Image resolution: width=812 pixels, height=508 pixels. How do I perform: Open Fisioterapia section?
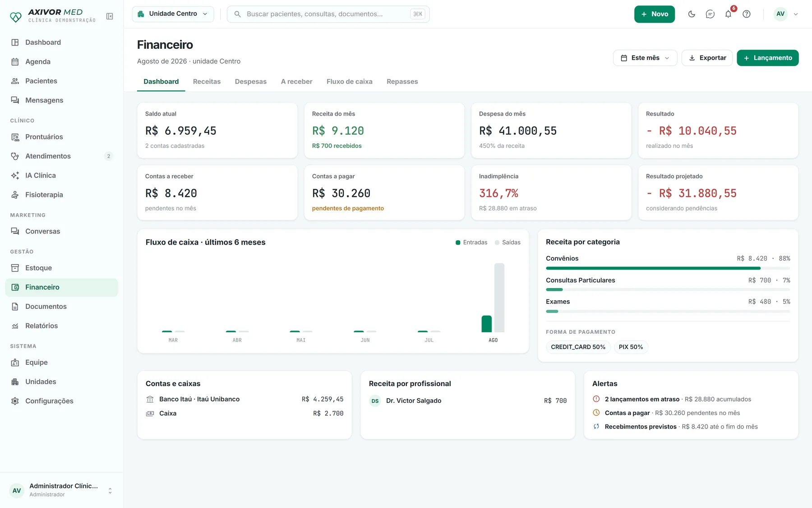coord(61,195)
